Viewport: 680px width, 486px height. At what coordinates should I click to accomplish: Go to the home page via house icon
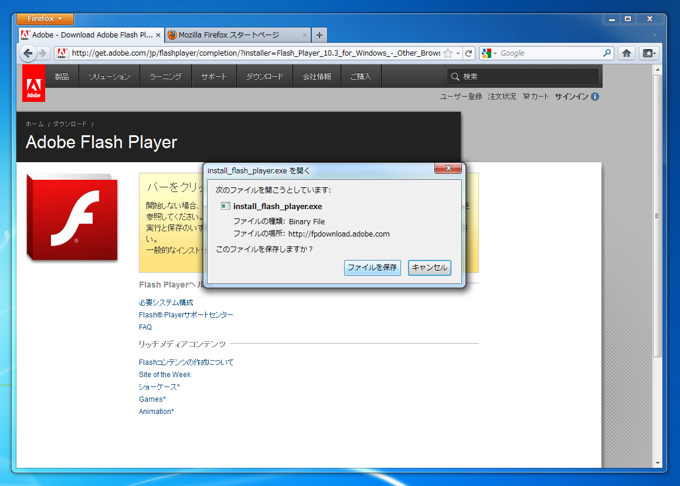626,53
